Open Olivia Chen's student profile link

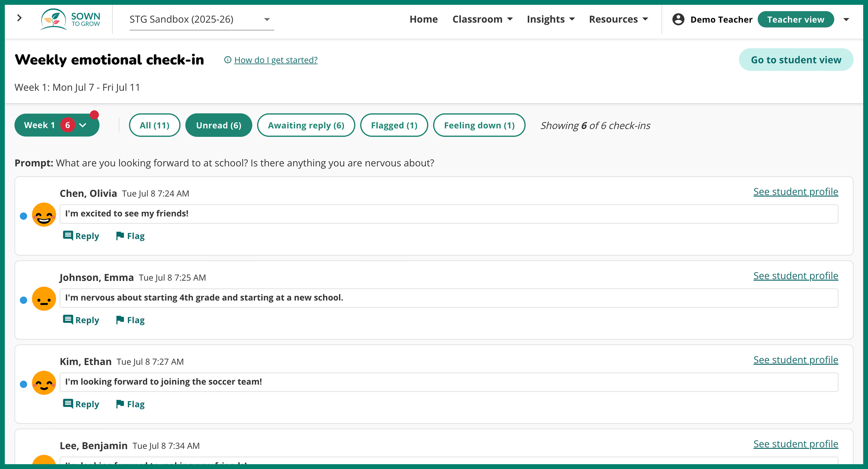(x=795, y=191)
